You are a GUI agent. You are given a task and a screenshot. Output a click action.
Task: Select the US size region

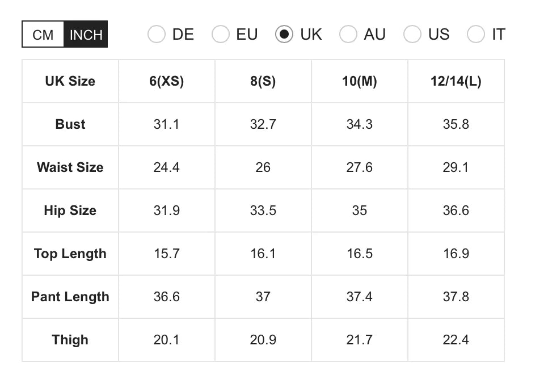pyautogui.click(x=412, y=35)
